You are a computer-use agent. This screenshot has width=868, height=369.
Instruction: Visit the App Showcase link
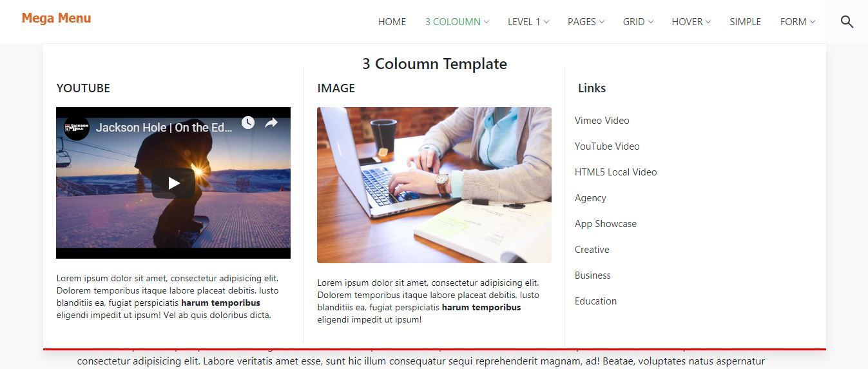(x=606, y=224)
